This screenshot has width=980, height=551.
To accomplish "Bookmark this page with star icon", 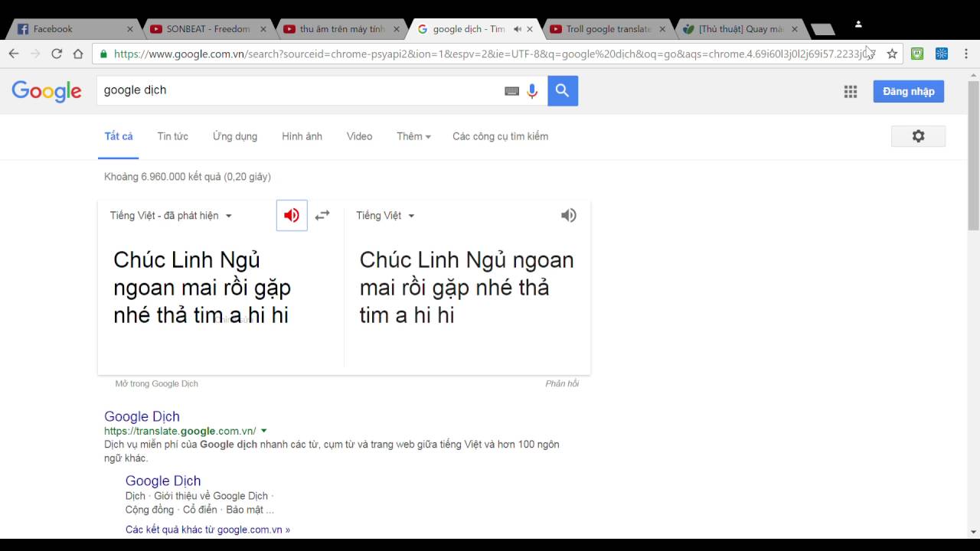I will [x=892, y=54].
